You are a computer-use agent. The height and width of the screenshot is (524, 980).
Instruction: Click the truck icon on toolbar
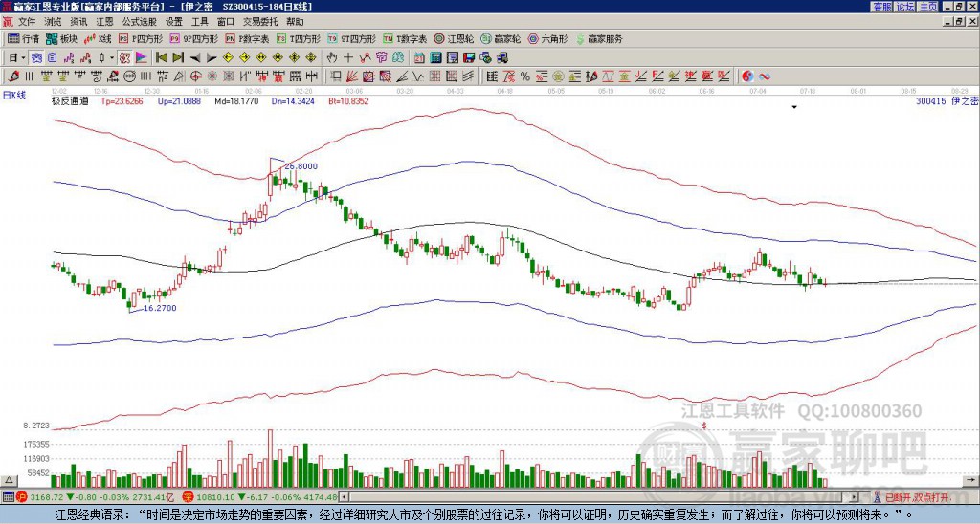point(502,58)
